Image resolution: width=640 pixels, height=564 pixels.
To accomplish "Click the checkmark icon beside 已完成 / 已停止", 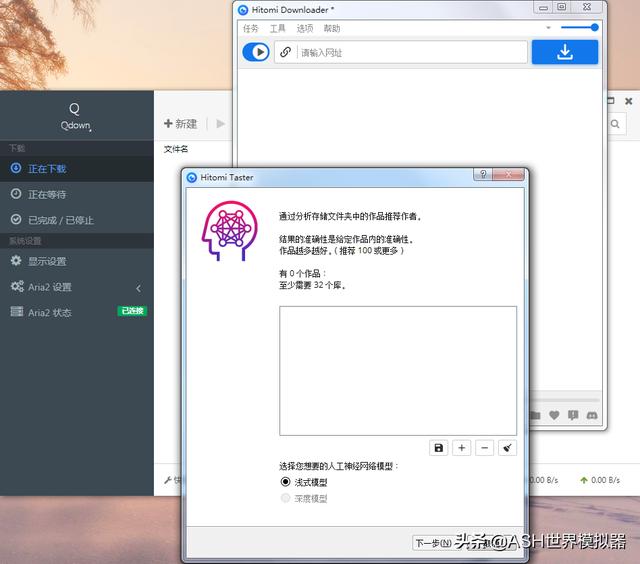I will pyautogui.click(x=16, y=219).
